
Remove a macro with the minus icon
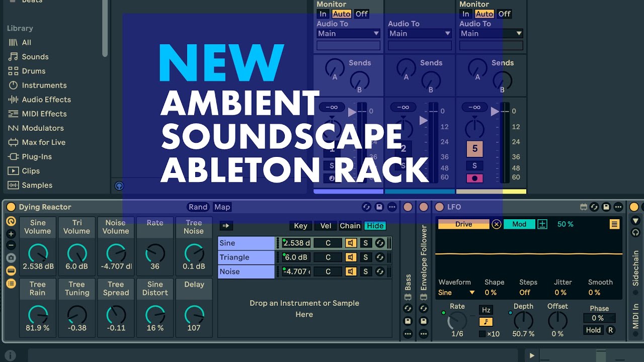[x=11, y=245]
